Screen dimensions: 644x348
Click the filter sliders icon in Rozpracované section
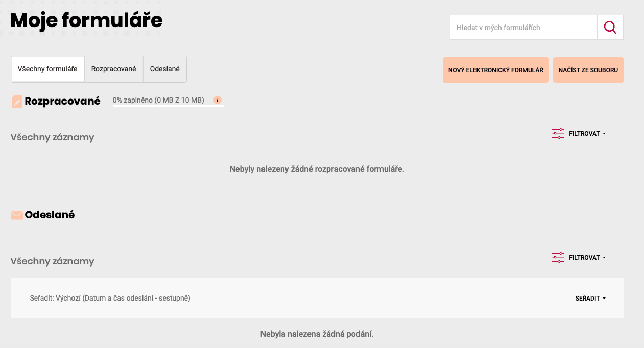click(558, 134)
